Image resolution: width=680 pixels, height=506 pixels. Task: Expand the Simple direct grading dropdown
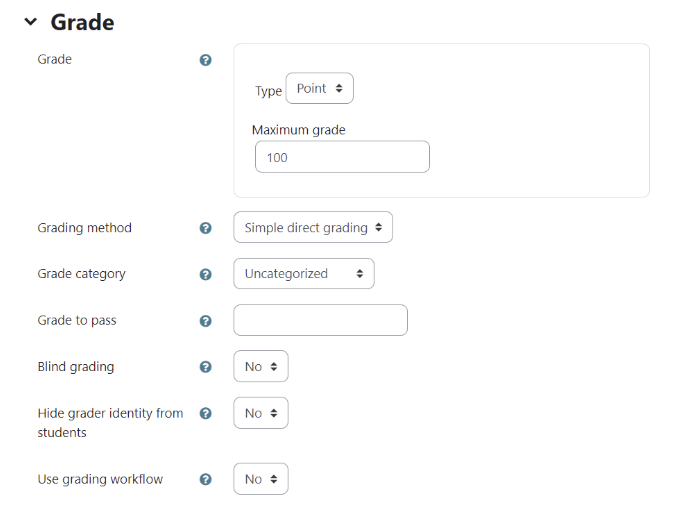coord(312,228)
